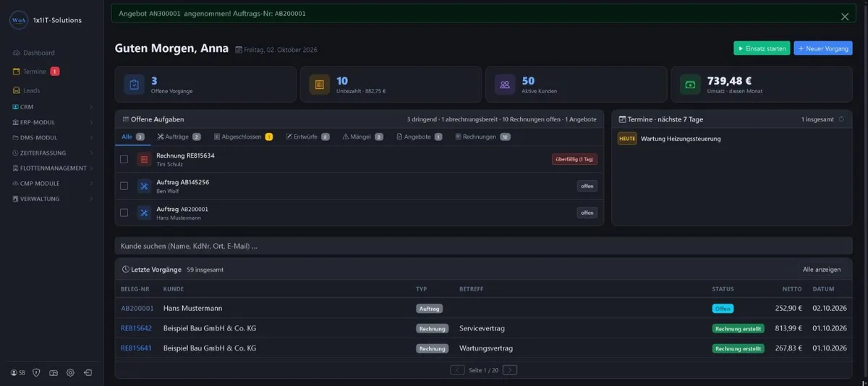Click the logout icon in sidebar footer
This screenshot has width=868, height=386.
88,372
